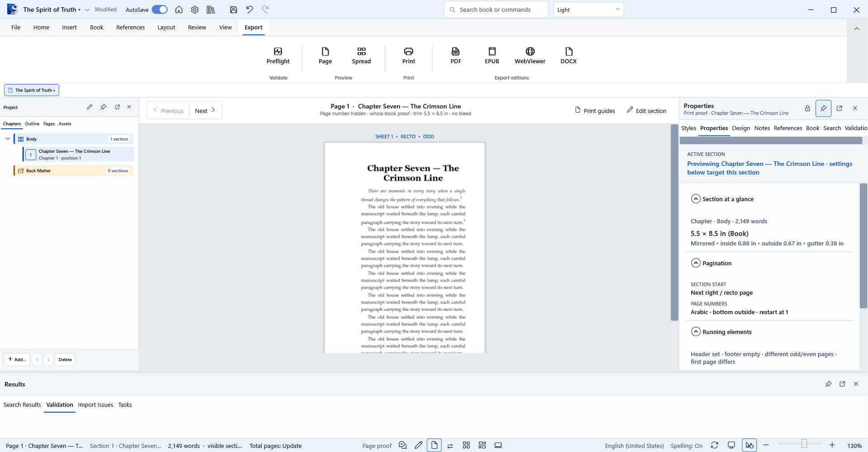
Task: Open the library books icon
Action: (211, 9)
